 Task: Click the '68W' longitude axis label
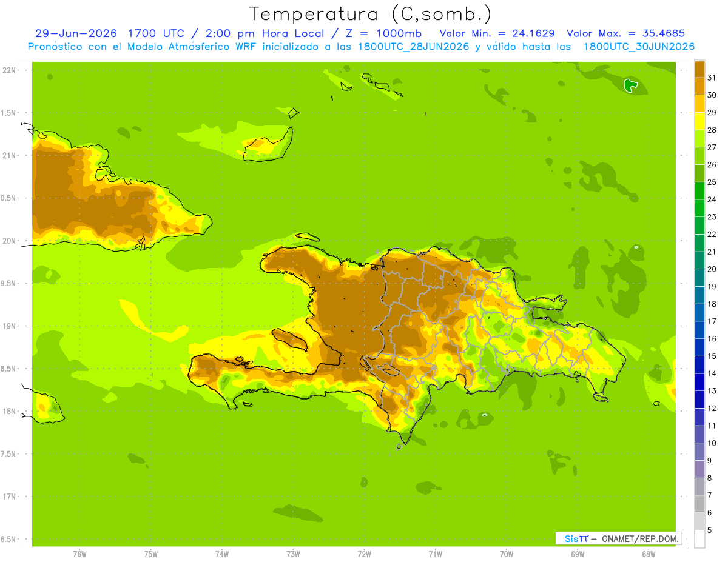pyautogui.click(x=649, y=554)
